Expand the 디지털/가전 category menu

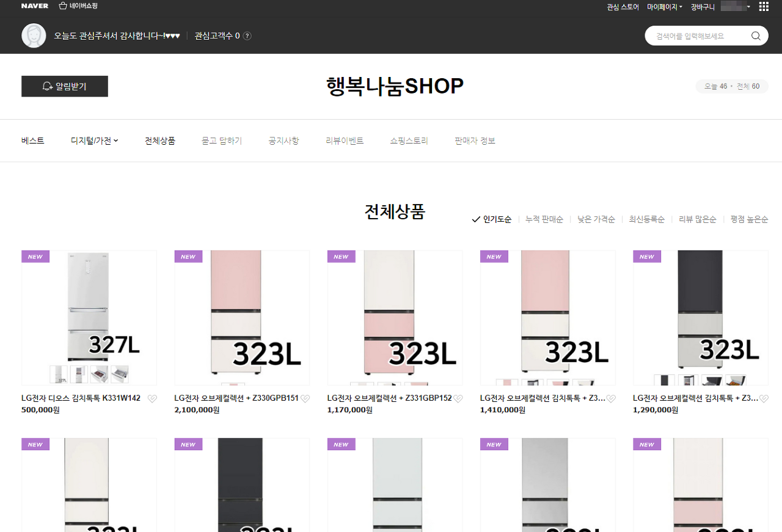click(95, 140)
